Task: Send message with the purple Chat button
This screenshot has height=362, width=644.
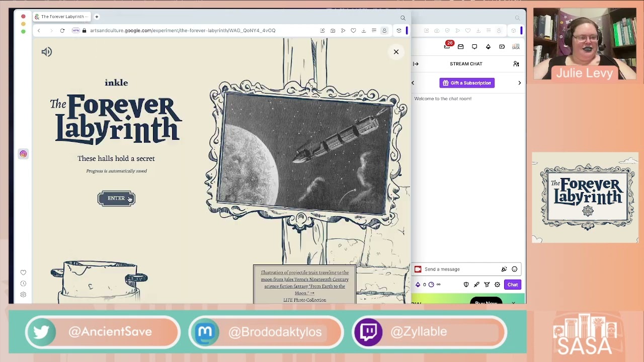Action: [x=513, y=285]
